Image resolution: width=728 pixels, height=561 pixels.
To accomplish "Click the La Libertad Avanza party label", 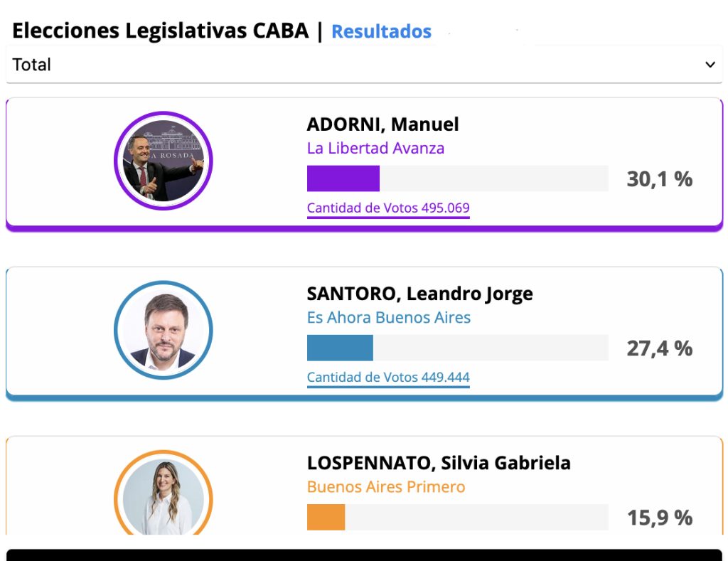I will tap(375, 149).
